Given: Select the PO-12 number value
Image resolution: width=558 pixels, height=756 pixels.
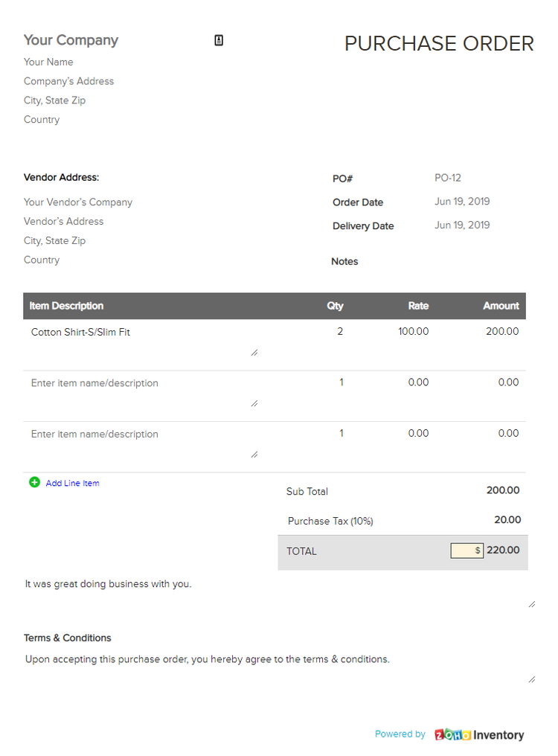Looking at the screenshot, I should (x=447, y=178).
